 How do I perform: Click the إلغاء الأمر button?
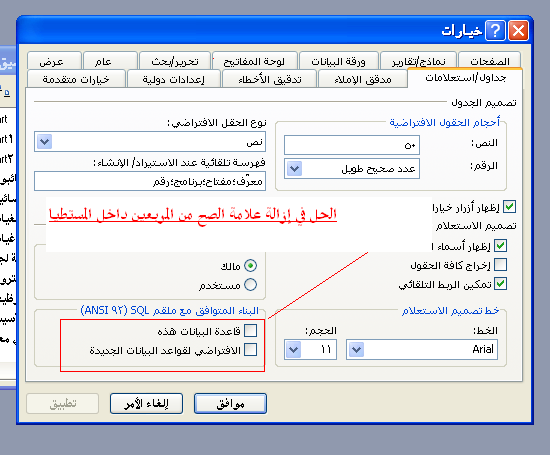click(147, 404)
